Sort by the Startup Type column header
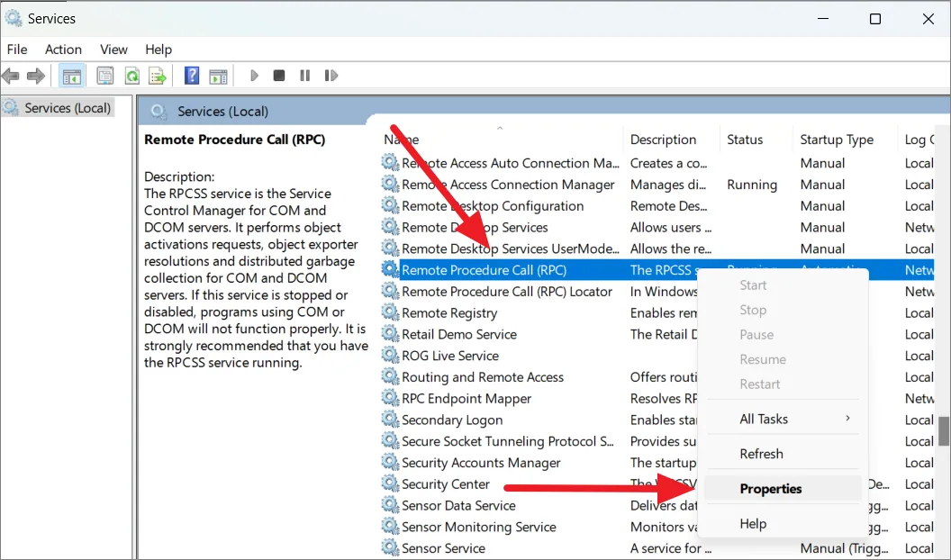Image resolution: width=951 pixels, height=560 pixels. 837,140
